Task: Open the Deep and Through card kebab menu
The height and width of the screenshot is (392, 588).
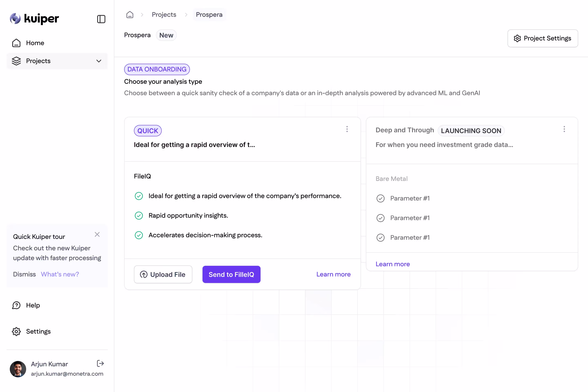Action: coord(564,129)
